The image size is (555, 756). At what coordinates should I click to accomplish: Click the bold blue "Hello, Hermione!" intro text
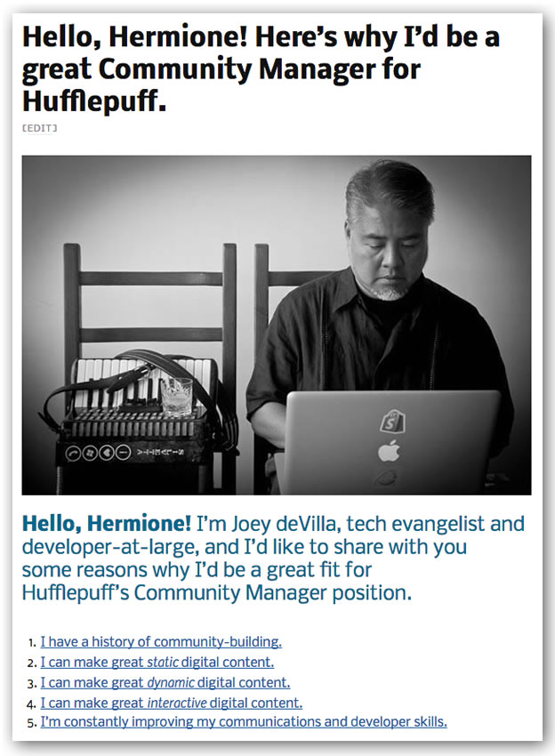click(x=107, y=524)
